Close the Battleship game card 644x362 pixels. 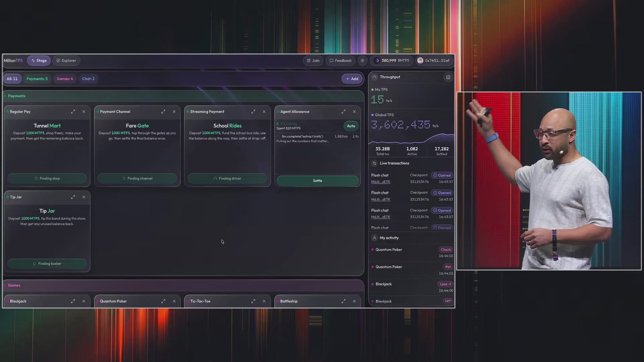click(354, 301)
